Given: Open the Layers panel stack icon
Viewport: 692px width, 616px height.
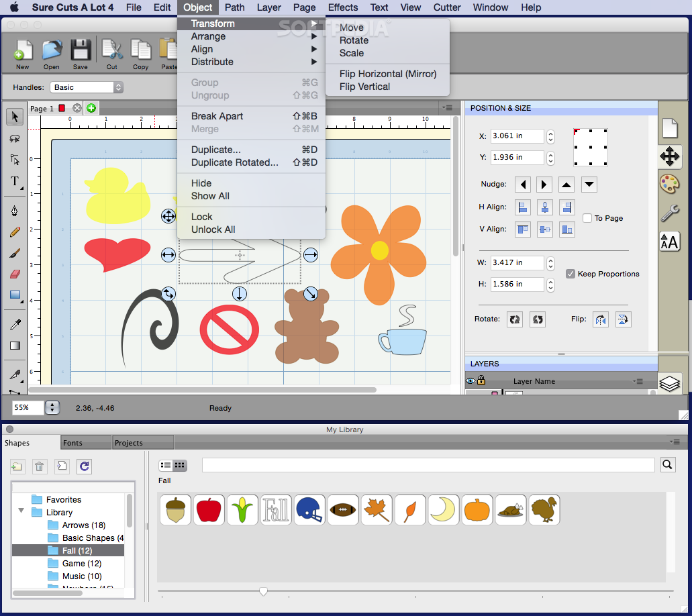Looking at the screenshot, I should coord(669,383).
